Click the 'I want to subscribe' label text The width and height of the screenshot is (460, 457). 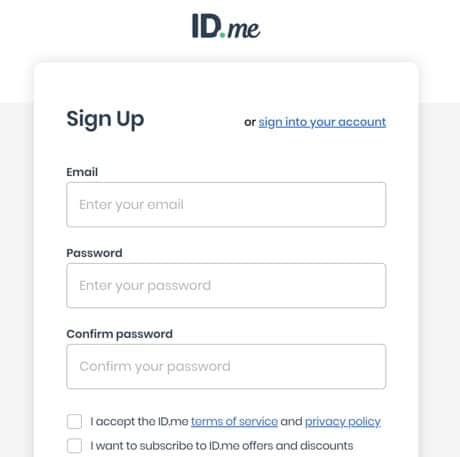[x=222, y=446]
